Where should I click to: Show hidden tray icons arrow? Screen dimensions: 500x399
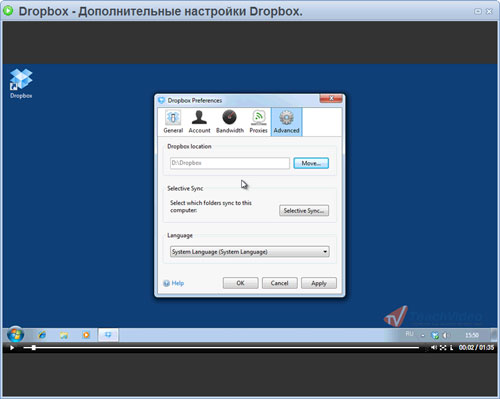pos(423,336)
